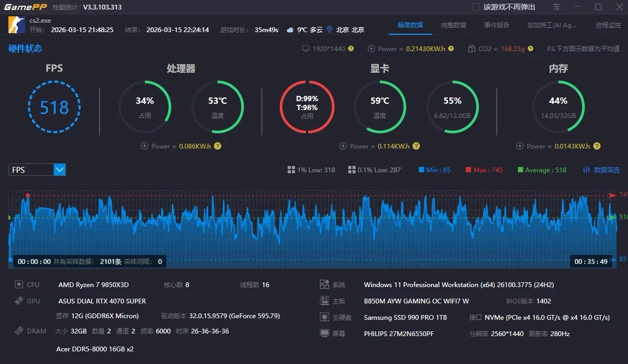The height and width of the screenshot is (364, 628).
Task: Click the red max-FPS marker on the chart
Action: pyautogui.click(x=27, y=195)
